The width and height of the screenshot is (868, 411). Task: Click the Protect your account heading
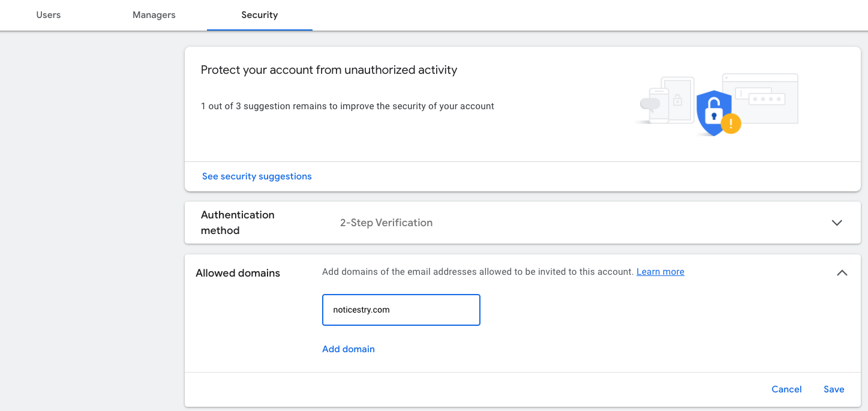click(329, 70)
